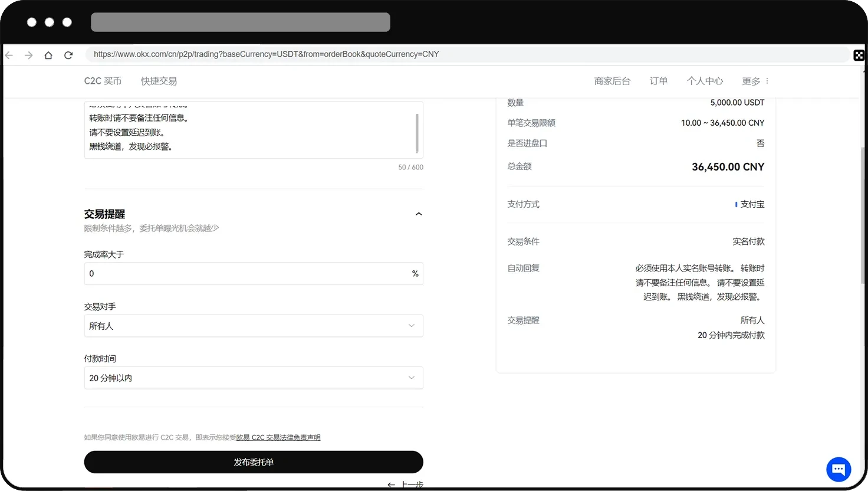868x491 pixels.
Task: Click the 完成率大于 input field
Action: [x=254, y=274]
